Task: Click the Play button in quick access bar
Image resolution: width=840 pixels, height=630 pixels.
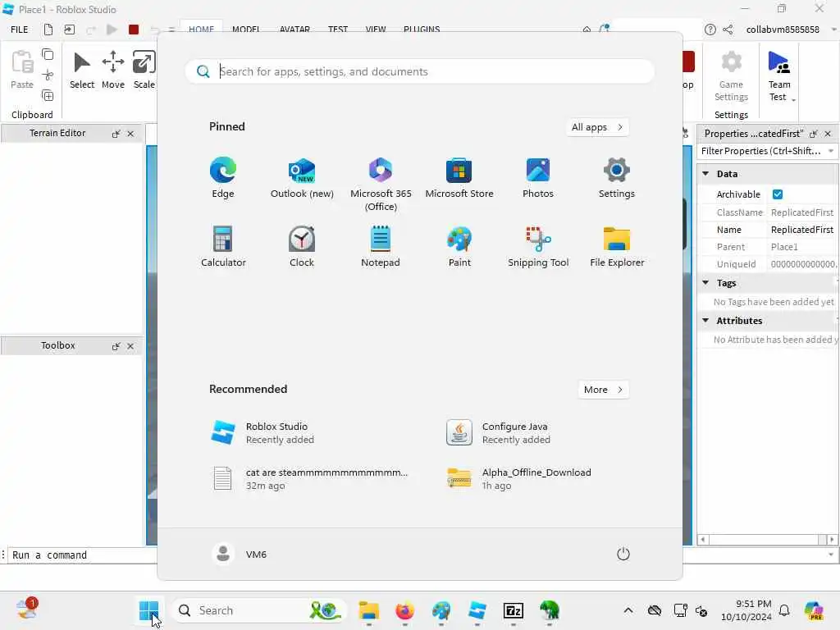Action: (112, 30)
